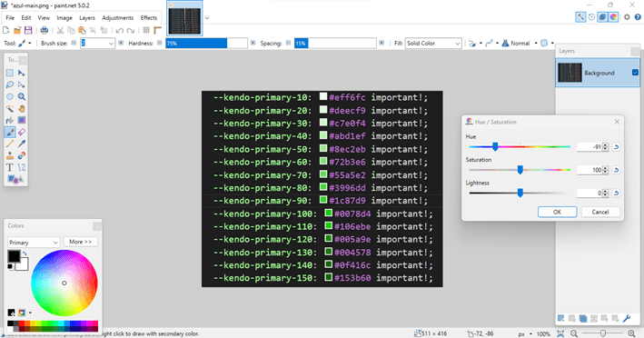This screenshot has height=338, width=644.
Task: Toggle Layers window visibility icon
Action: click(602, 17)
